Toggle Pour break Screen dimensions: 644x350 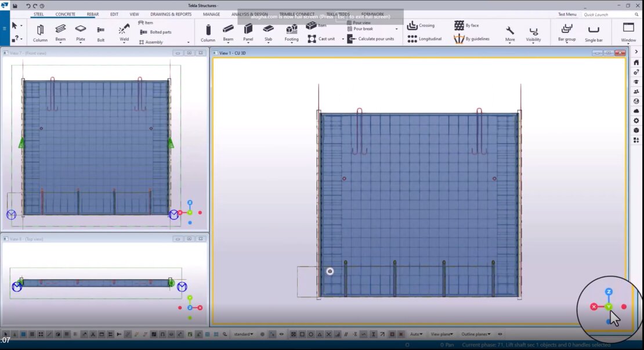click(x=360, y=29)
